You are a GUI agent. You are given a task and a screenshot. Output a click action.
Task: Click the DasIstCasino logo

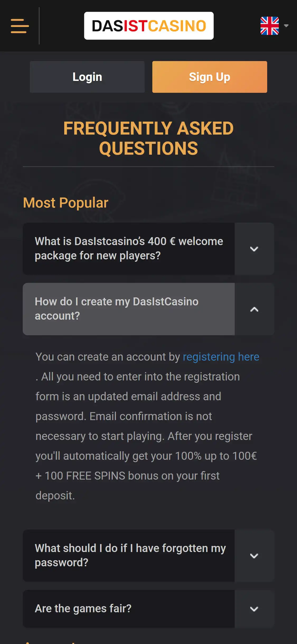tap(149, 26)
